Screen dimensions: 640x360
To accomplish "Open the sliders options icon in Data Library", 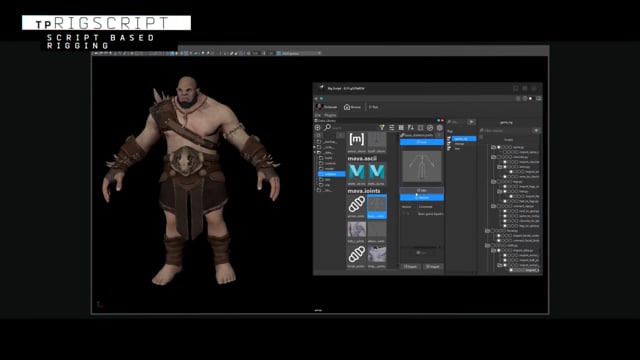I will click(391, 128).
